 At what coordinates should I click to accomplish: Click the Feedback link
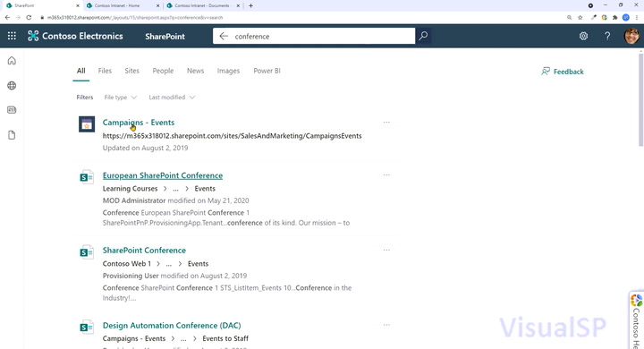569,72
